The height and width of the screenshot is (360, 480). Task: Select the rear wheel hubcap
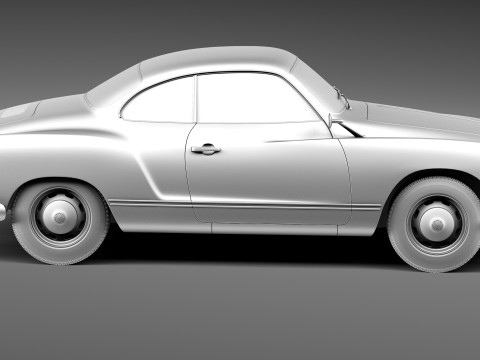(60, 217)
